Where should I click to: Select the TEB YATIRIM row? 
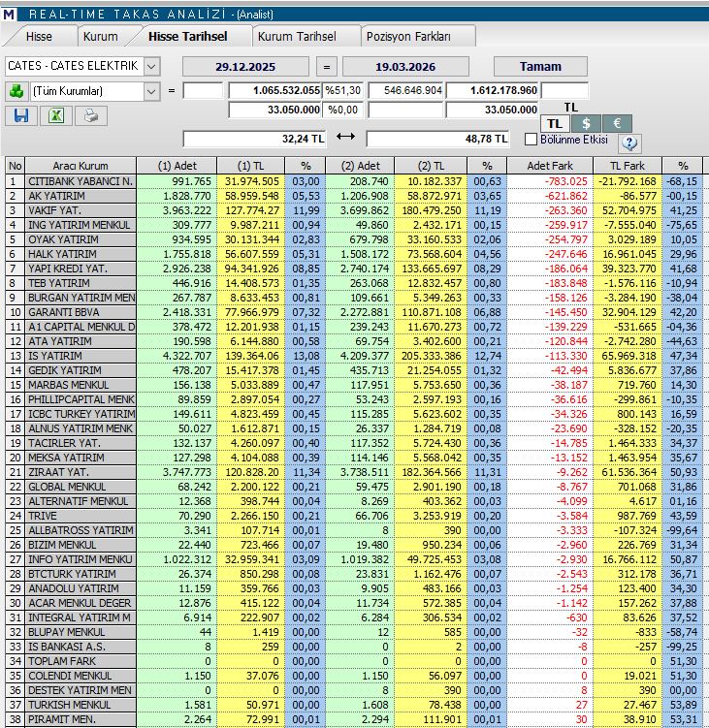click(354, 283)
